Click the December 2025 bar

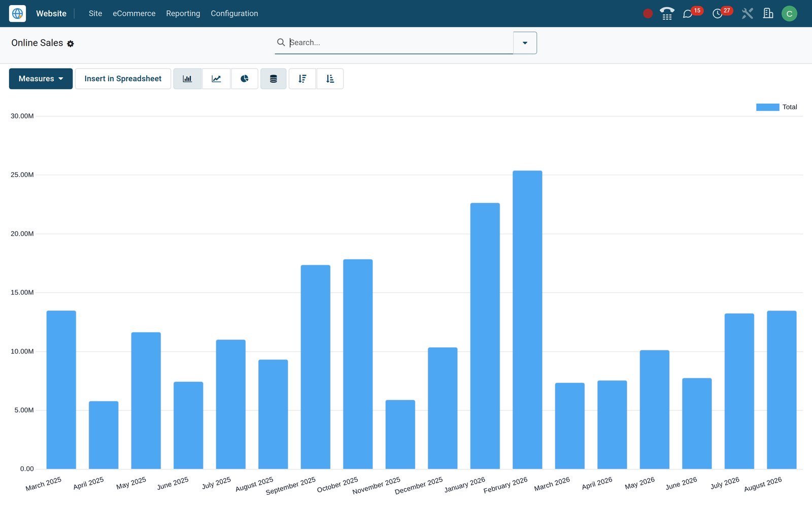click(443, 408)
